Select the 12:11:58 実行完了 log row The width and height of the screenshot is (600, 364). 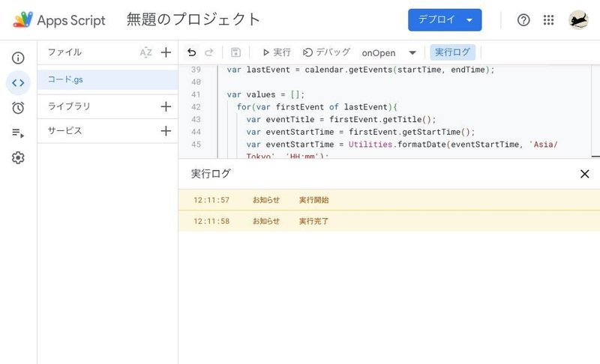pyautogui.click(x=388, y=221)
